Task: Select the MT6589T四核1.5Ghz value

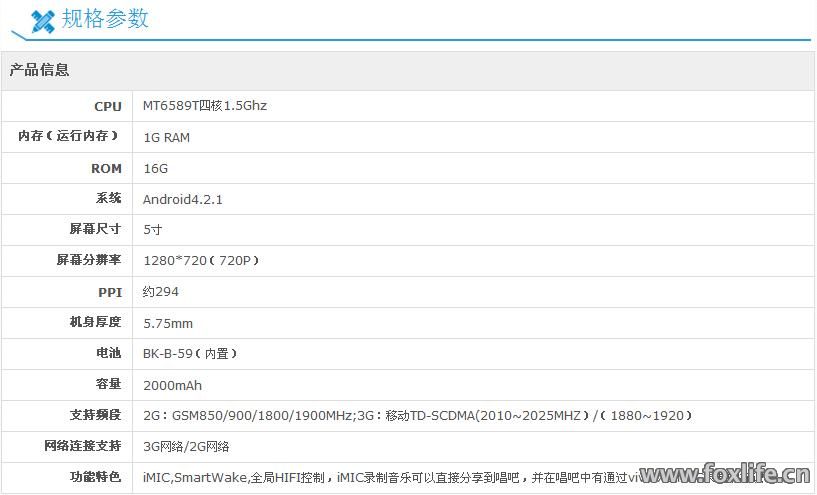Action: coord(205,106)
